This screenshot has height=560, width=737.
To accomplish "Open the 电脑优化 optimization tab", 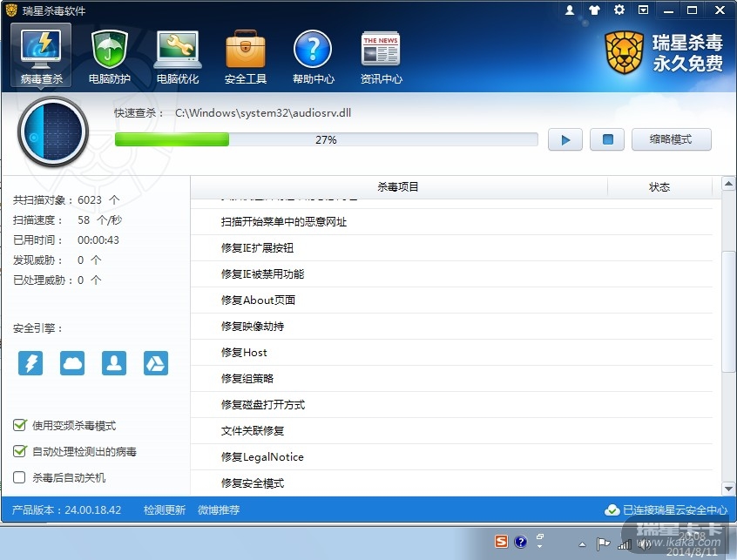I will 177,56.
